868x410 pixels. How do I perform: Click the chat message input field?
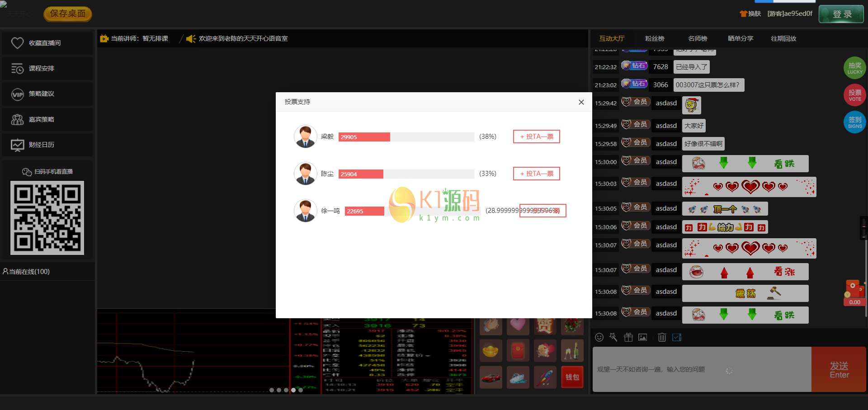click(x=702, y=369)
